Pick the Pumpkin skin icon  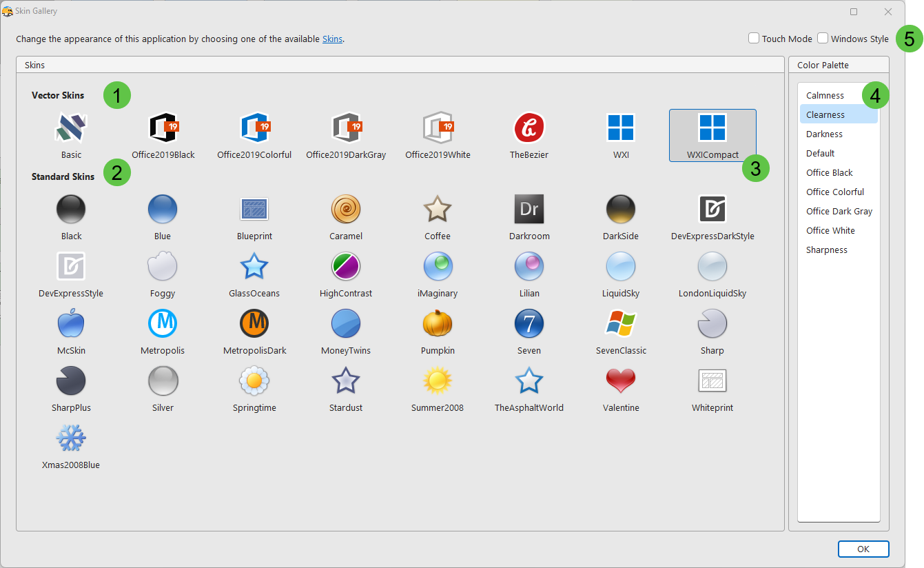pyautogui.click(x=438, y=323)
